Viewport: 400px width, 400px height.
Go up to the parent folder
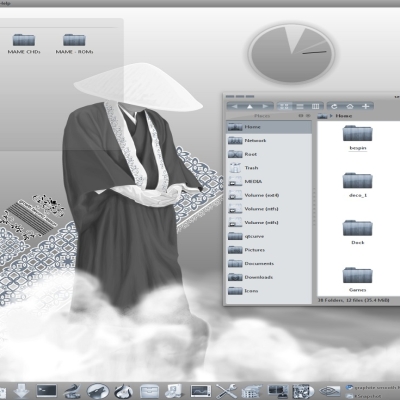pos(250,106)
